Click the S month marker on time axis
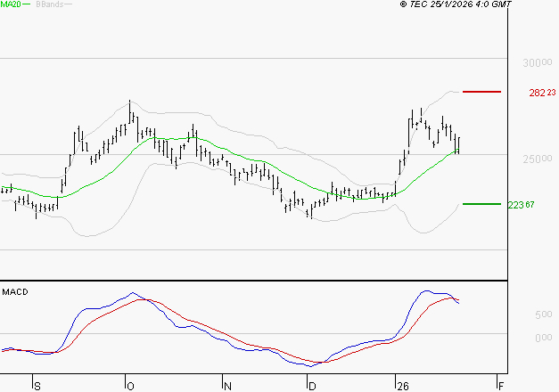The height and width of the screenshot is (392, 559). point(37,387)
